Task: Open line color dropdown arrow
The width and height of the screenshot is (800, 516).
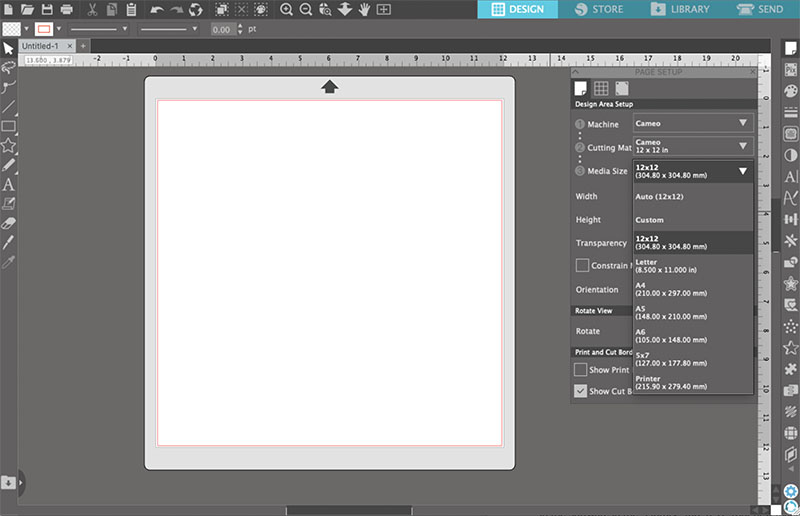Action: point(59,29)
